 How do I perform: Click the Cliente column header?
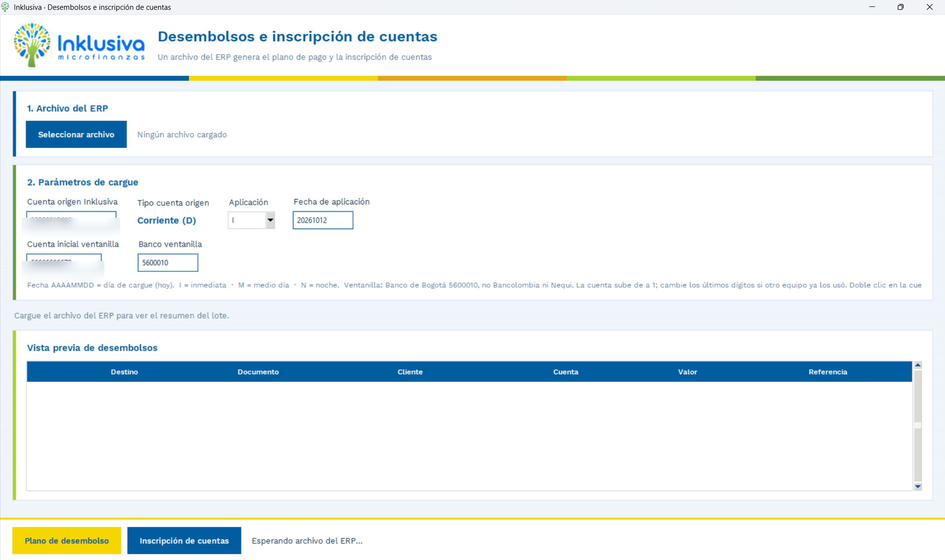[410, 372]
